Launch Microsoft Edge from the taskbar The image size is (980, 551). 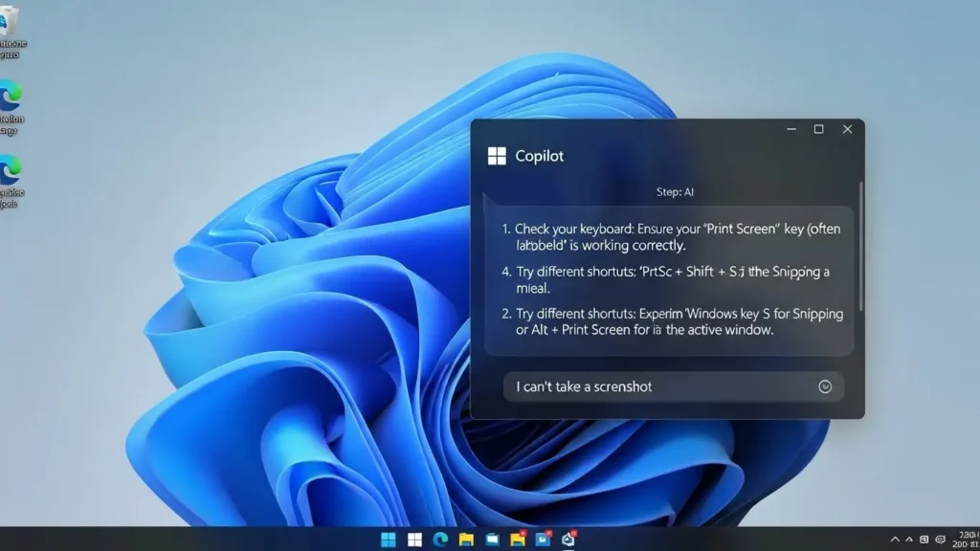pyautogui.click(x=440, y=540)
